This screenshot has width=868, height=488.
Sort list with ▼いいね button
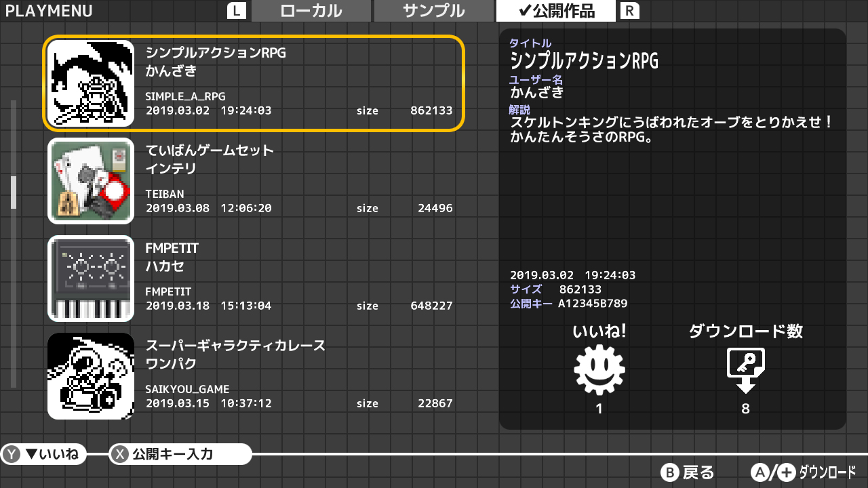tap(52, 454)
